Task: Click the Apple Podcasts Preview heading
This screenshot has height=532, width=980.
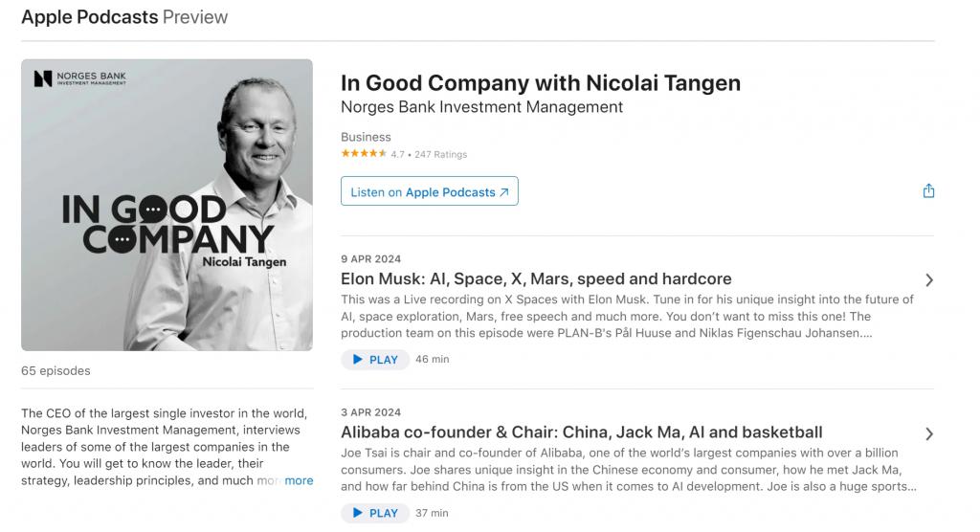Action: pyautogui.click(x=124, y=17)
